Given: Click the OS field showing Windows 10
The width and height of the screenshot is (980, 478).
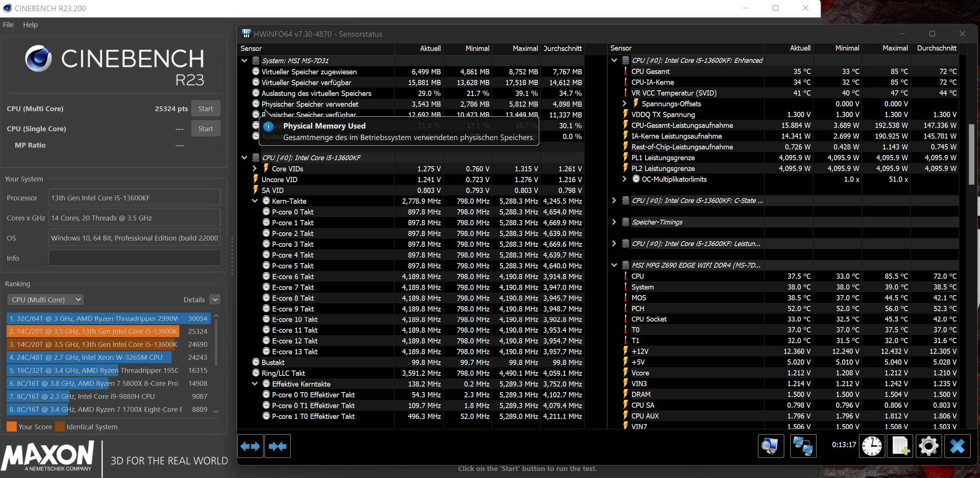Looking at the screenshot, I should point(135,238).
